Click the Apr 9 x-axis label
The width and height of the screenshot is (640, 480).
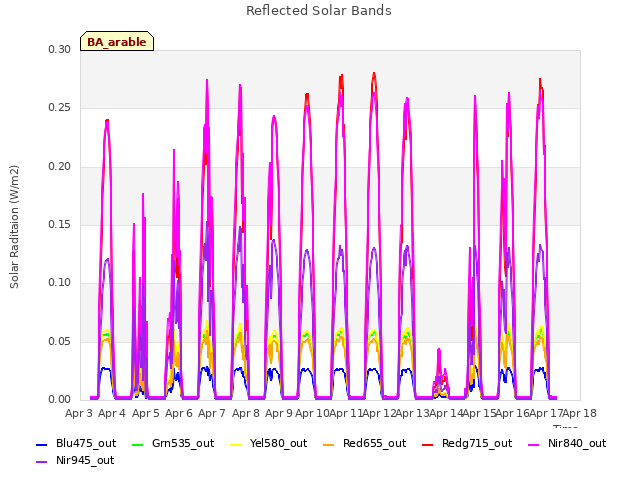(x=279, y=414)
